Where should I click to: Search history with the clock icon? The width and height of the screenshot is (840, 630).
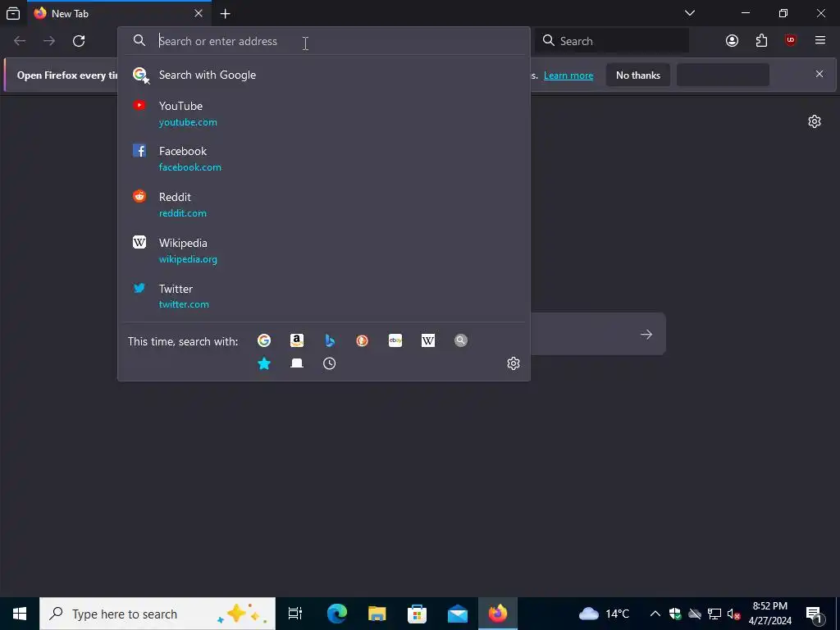coord(330,363)
